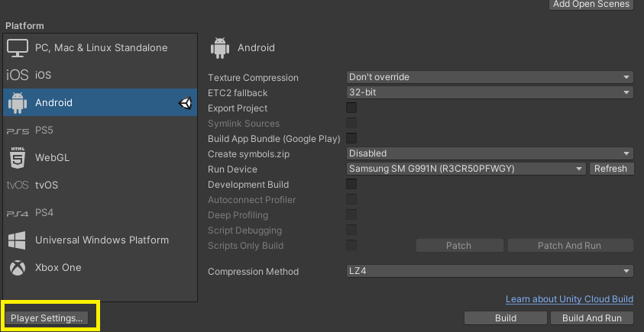The height and width of the screenshot is (332, 644).
Task: Open Player Settings
Action: (47, 318)
